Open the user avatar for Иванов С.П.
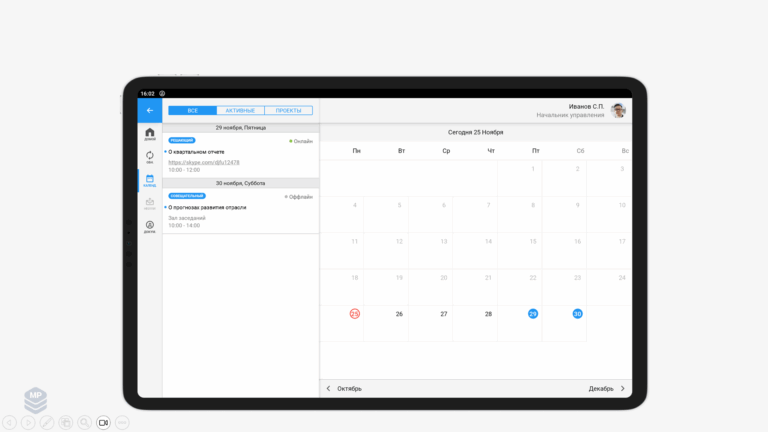 click(x=619, y=110)
